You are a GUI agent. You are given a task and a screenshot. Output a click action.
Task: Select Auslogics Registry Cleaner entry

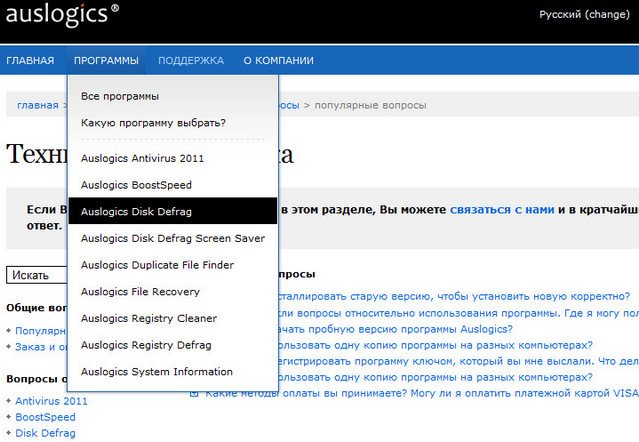coord(149,319)
